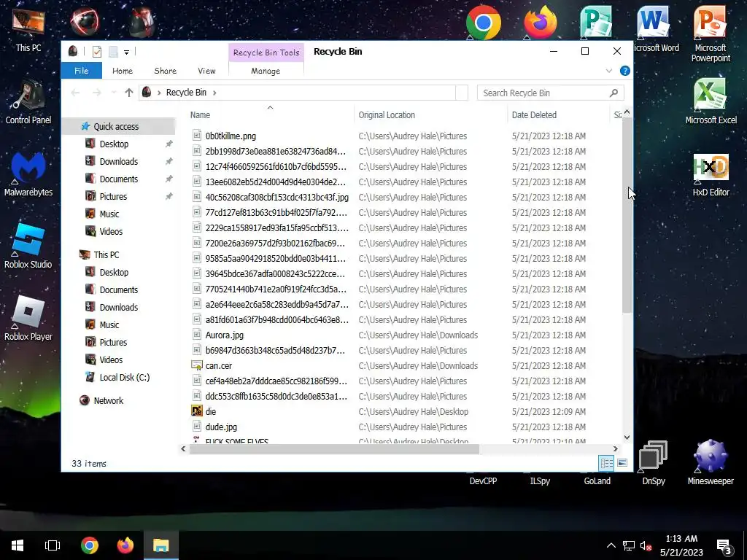Open DnSpy desktop shortcut
The width and height of the screenshot is (747, 560).
[653, 462]
